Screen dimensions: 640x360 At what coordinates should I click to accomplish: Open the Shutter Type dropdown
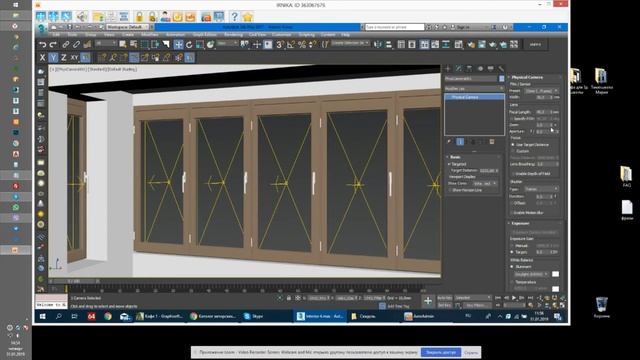pos(541,189)
